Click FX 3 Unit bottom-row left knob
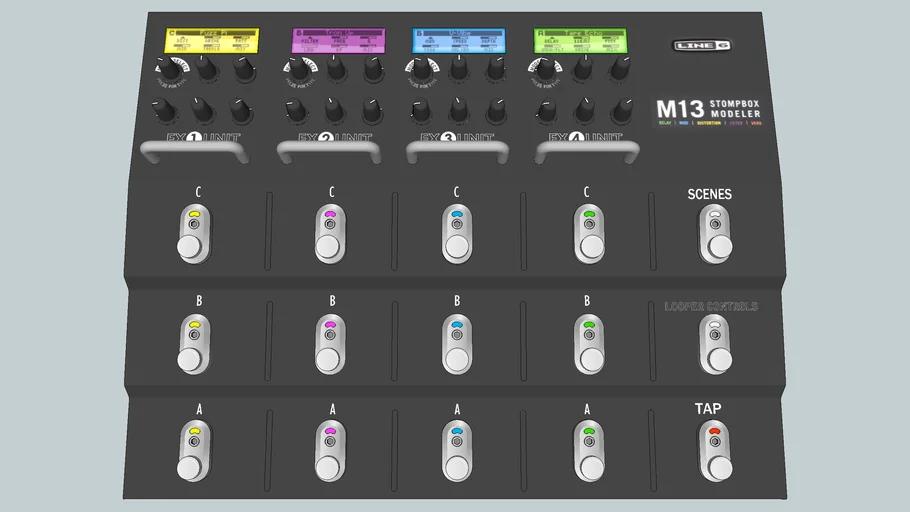Screen dimensions: 910x512 (x=421, y=110)
